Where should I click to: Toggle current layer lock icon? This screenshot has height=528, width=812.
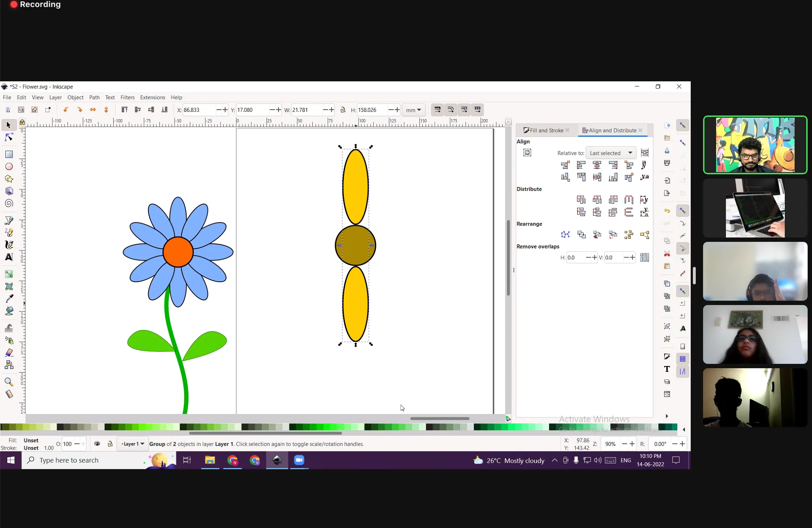[x=110, y=444]
